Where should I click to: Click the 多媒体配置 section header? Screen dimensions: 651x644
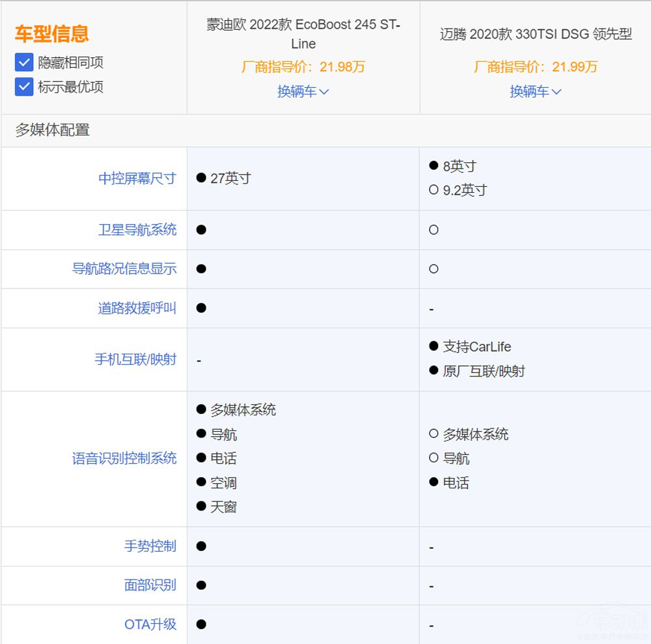[x=53, y=130]
